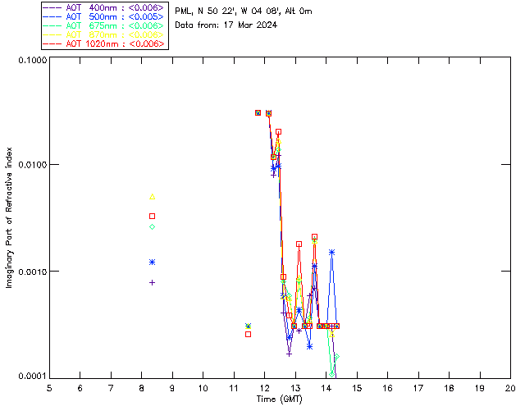Click the 0.1000 y-axis tick label
The height and width of the screenshot is (420, 525).
[33, 60]
